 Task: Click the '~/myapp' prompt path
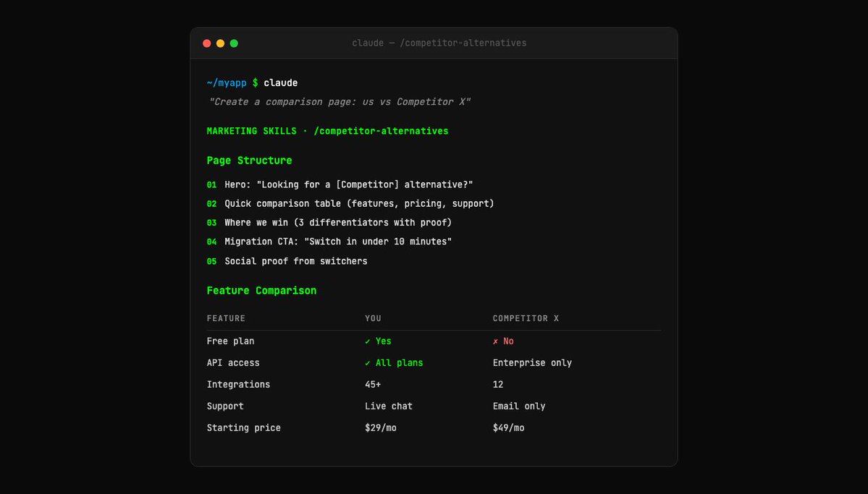tap(227, 83)
